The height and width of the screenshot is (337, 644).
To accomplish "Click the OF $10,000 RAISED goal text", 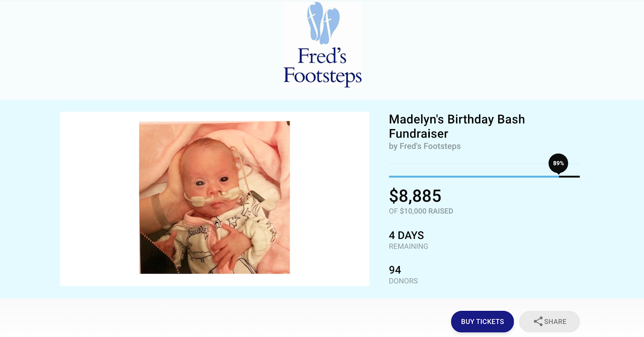I will [x=421, y=211].
